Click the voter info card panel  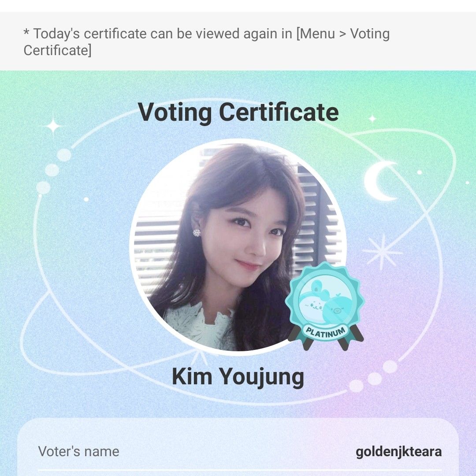pos(238,447)
